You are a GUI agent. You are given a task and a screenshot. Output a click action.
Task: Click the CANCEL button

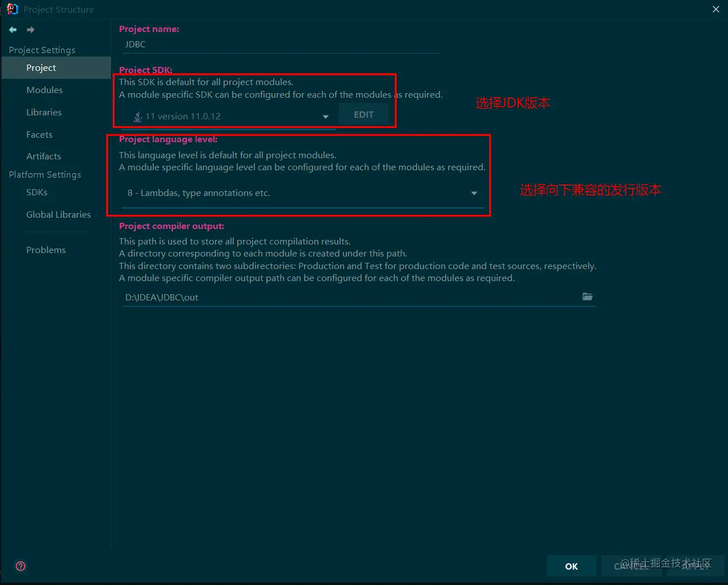click(x=631, y=566)
